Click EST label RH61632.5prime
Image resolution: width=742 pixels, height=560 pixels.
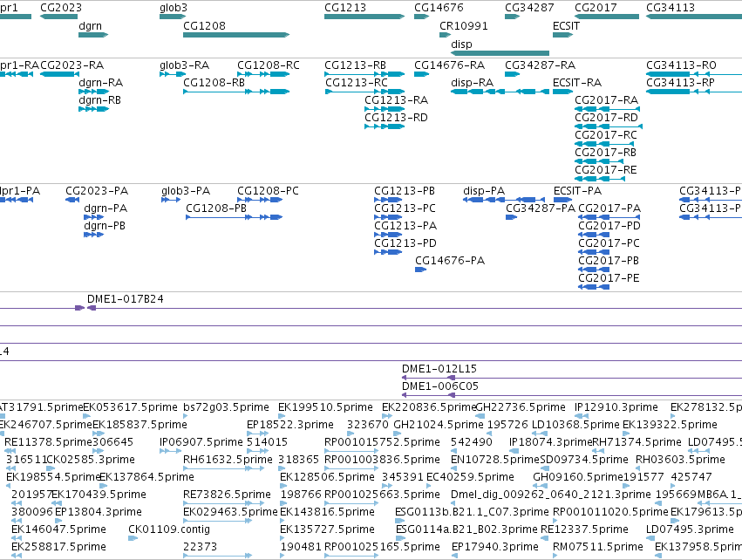tap(228, 460)
